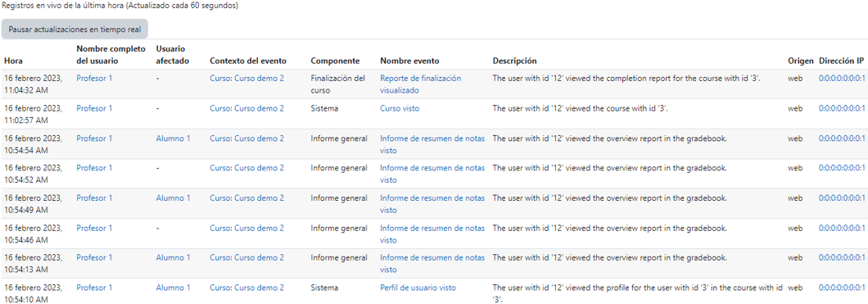The image size is (868, 304).
Task: Open IP address link in 11:02:57 row
Action: pyautogui.click(x=842, y=108)
